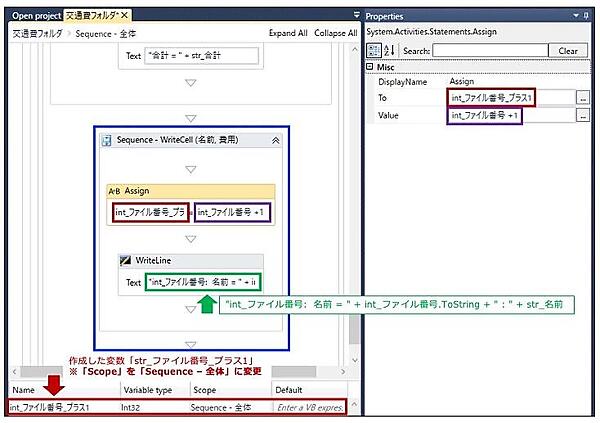600x423 pixels.
Task: Open expression editor for To property
Action: 583,98
